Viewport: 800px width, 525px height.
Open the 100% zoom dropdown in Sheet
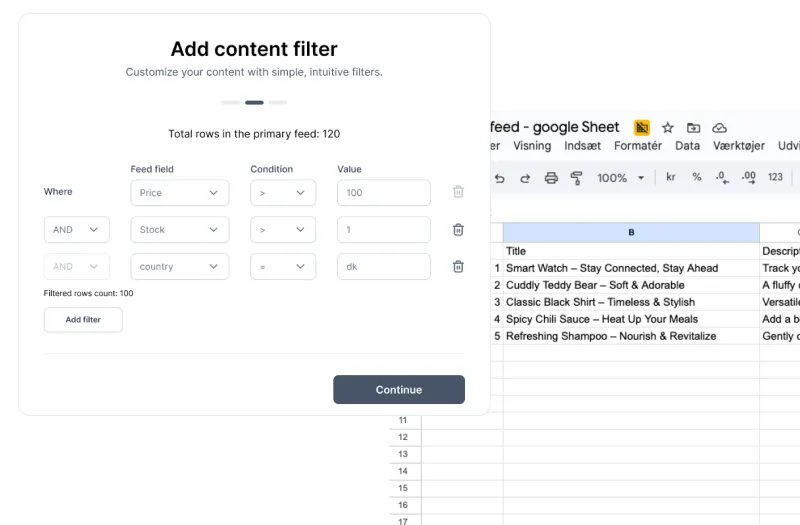[620, 178]
